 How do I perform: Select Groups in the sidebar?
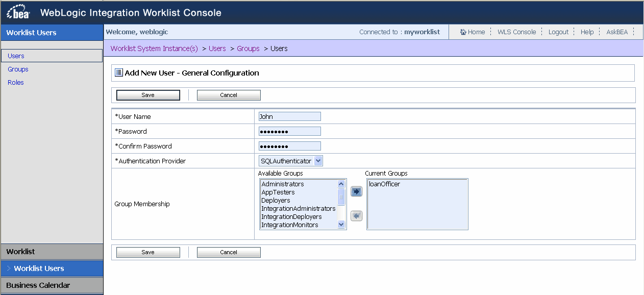[18, 69]
